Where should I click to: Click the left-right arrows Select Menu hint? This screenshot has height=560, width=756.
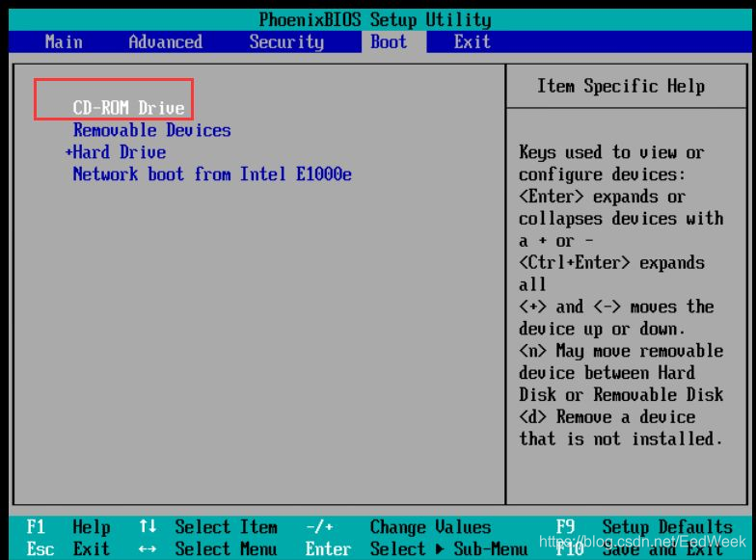tap(208, 549)
